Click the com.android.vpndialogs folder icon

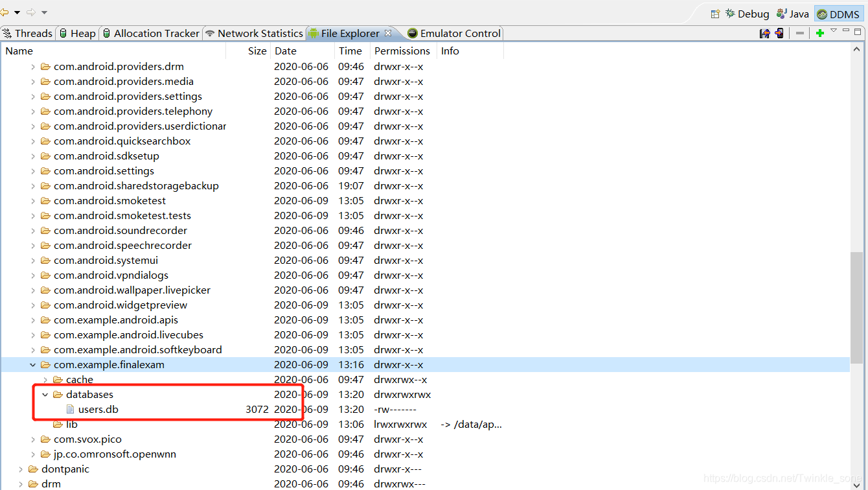pos(45,275)
